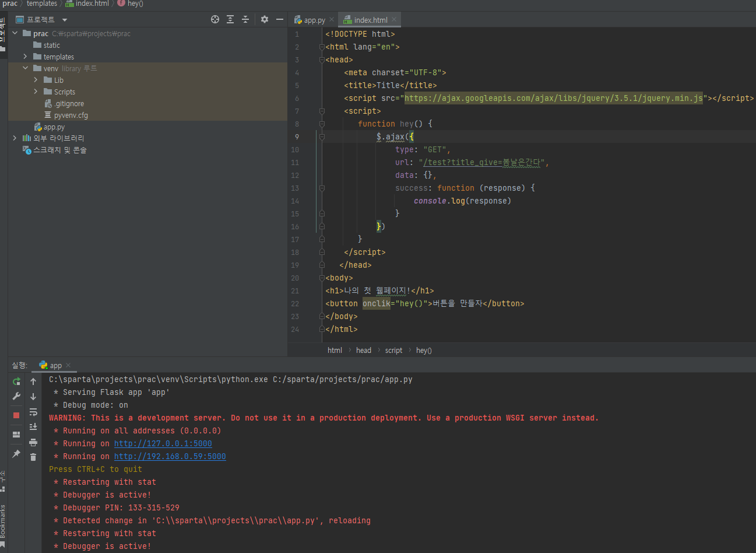
Task: Click the onclik attribute in button tag
Action: point(377,303)
